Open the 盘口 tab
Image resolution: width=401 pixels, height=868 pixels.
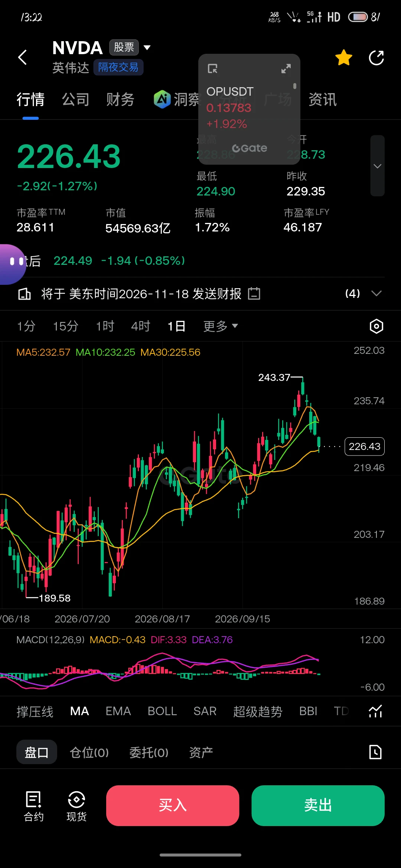tap(37, 752)
